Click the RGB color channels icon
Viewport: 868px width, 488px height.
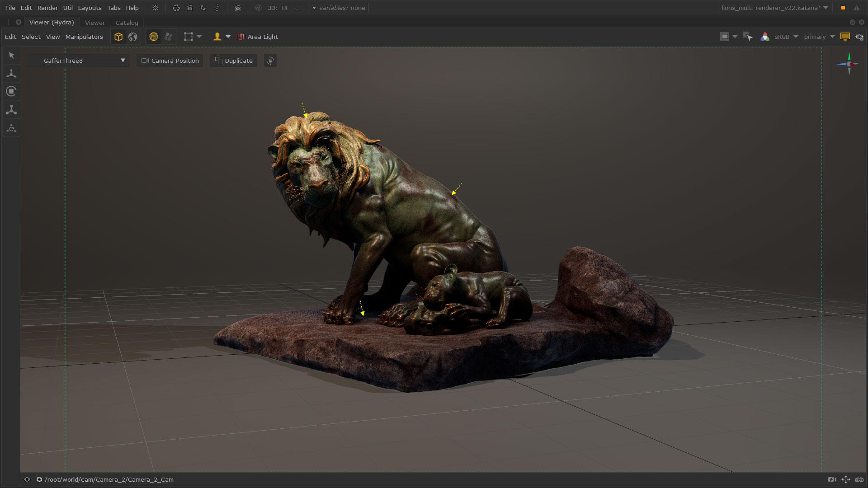pyautogui.click(x=765, y=37)
